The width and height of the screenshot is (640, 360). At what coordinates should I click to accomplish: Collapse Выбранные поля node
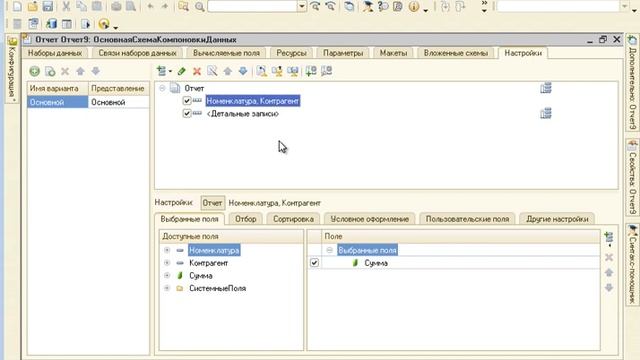pyautogui.click(x=329, y=250)
